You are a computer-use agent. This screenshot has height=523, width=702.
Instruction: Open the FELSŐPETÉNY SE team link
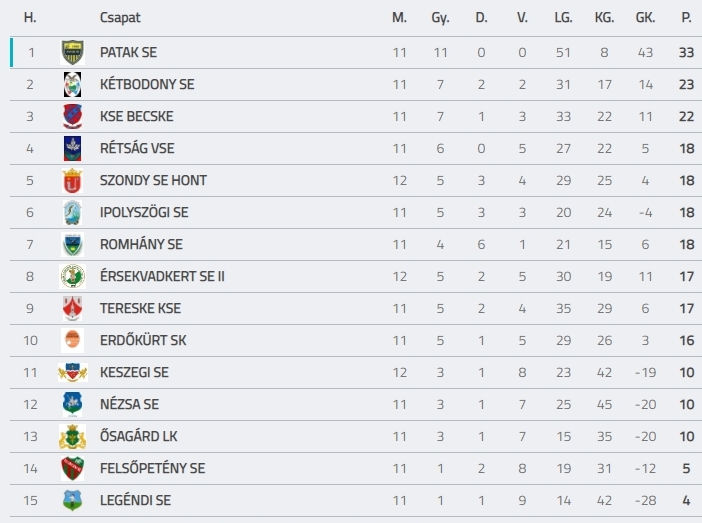152,468
